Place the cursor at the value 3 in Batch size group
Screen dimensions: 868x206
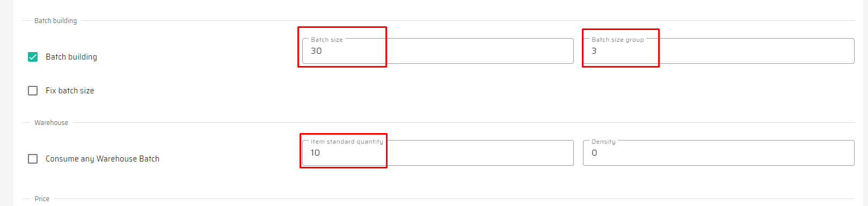pyautogui.click(x=594, y=51)
